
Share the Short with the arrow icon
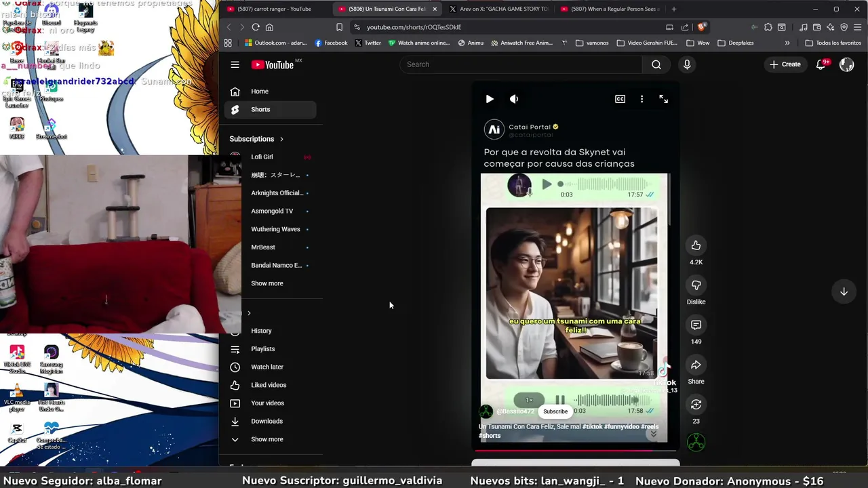[696, 365]
